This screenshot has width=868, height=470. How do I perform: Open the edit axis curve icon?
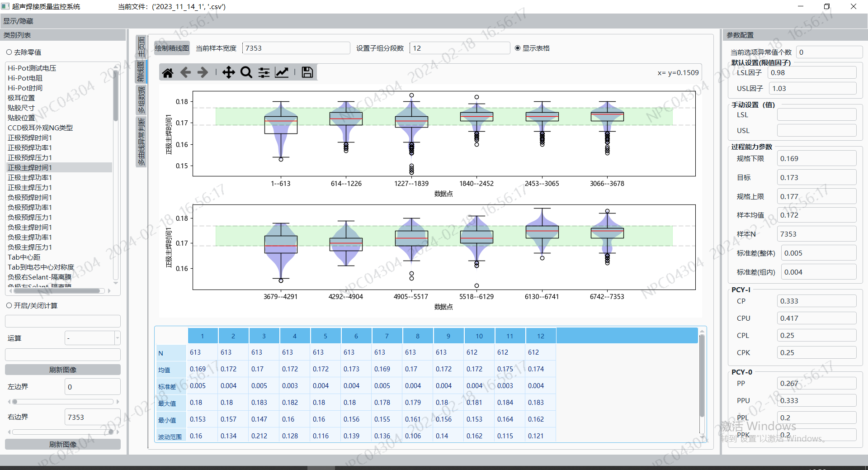click(282, 72)
